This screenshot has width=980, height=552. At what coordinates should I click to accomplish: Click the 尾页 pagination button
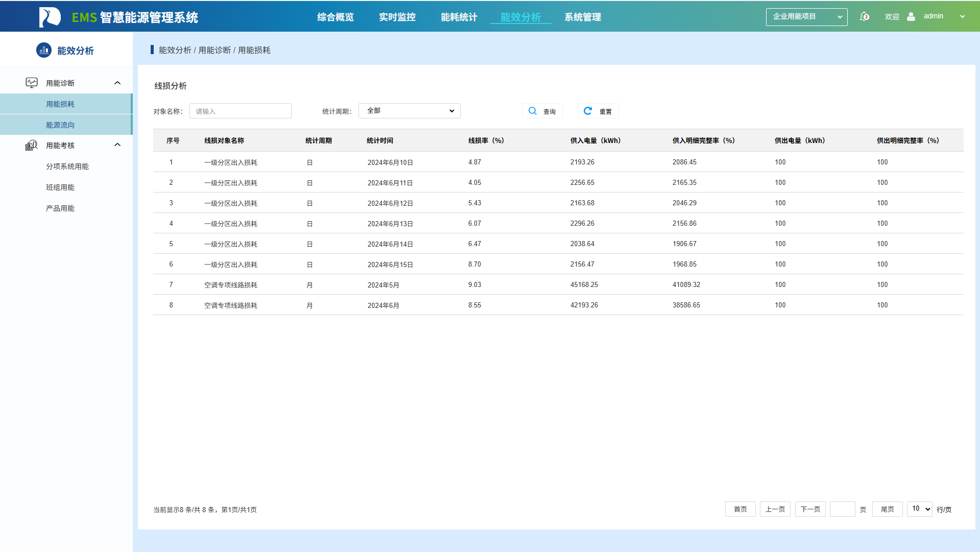click(888, 509)
